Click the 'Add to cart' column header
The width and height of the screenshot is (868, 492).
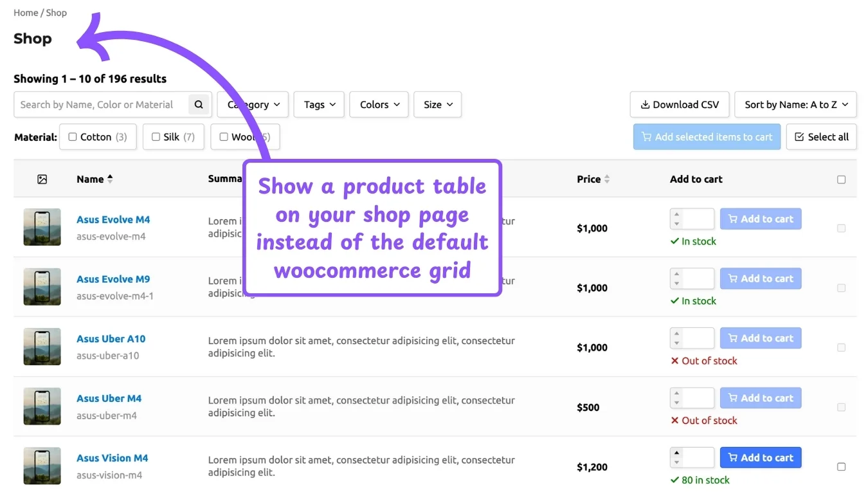coord(696,179)
